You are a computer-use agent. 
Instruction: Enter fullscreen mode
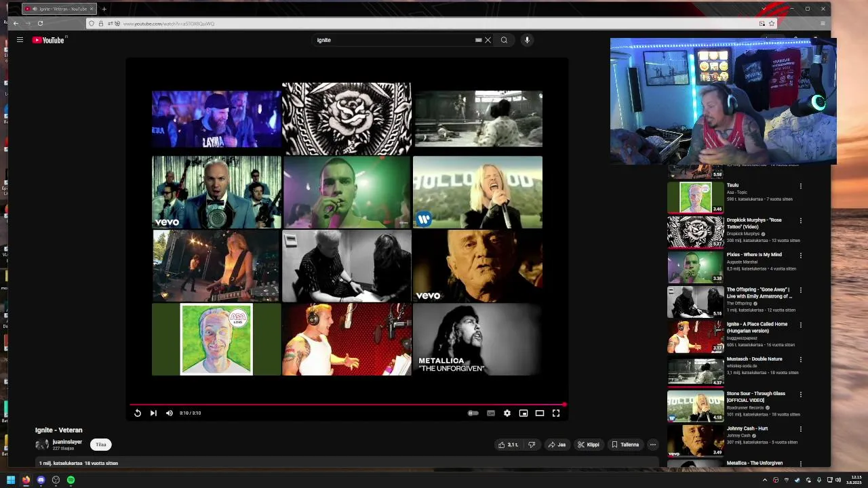556,413
